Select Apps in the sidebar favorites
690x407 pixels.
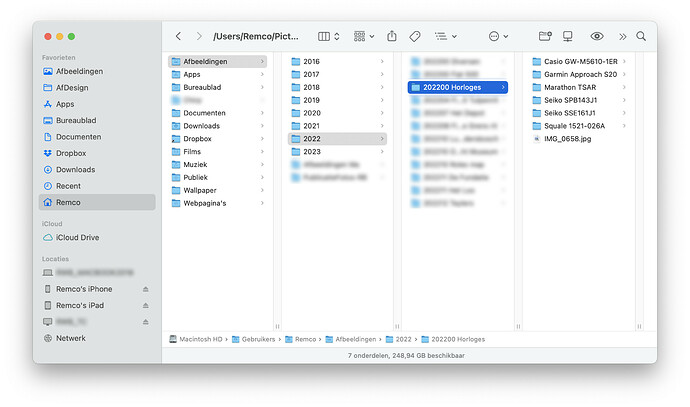click(x=97, y=104)
